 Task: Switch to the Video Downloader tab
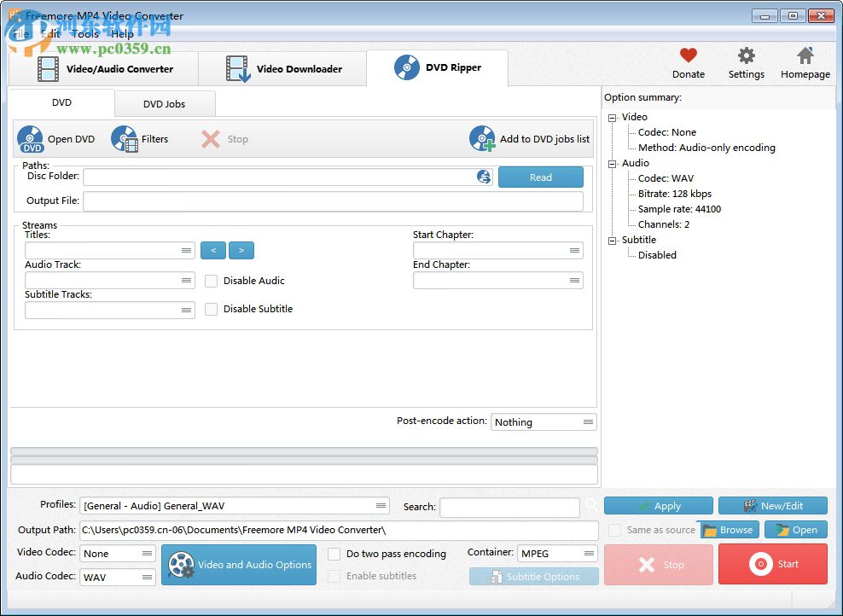(282, 67)
